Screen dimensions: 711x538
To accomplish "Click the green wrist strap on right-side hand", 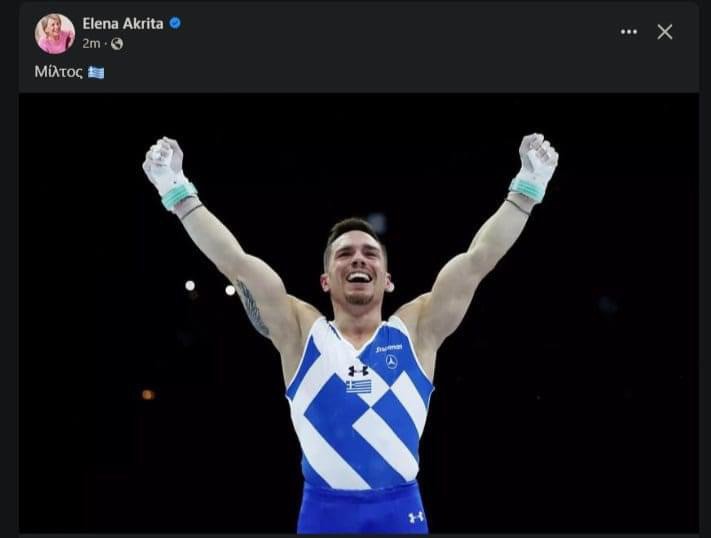I will tap(527, 189).
